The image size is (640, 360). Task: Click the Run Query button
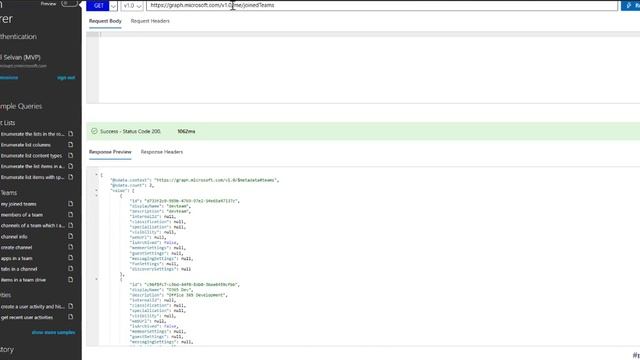(x=631, y=6)
